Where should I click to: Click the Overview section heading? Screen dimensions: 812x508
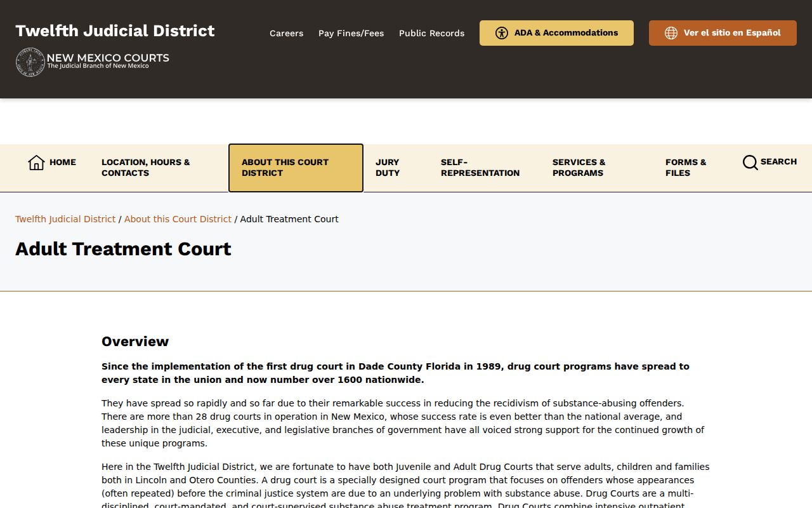point(135,342)
